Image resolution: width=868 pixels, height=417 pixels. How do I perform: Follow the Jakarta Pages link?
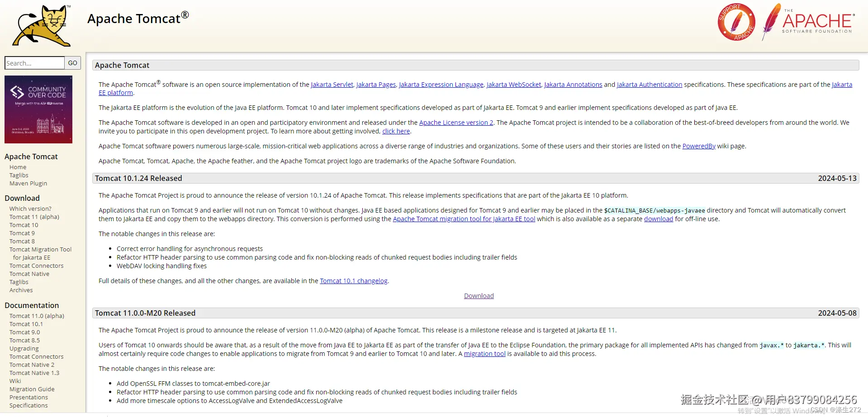coord(376,85)
